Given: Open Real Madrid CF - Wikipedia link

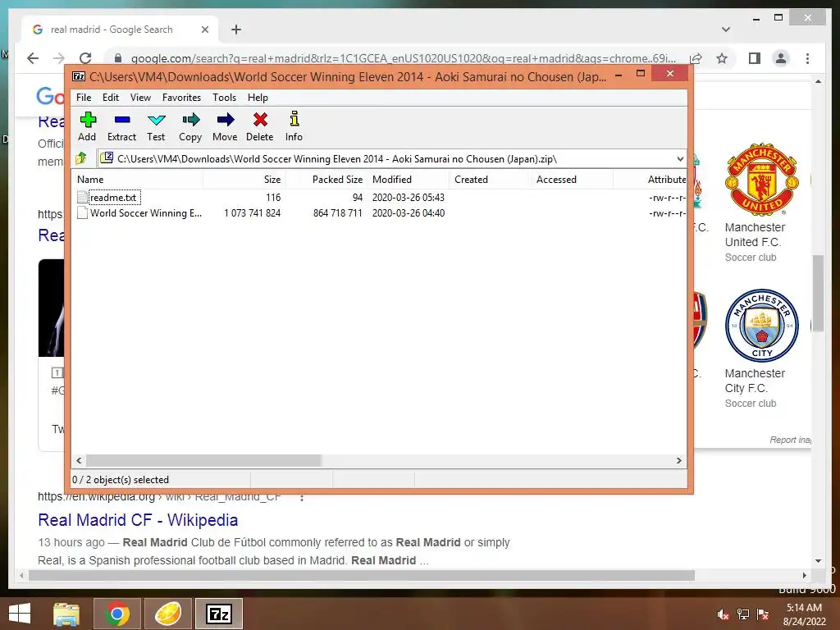Looking at the screenshot, I should click(138, 519).
